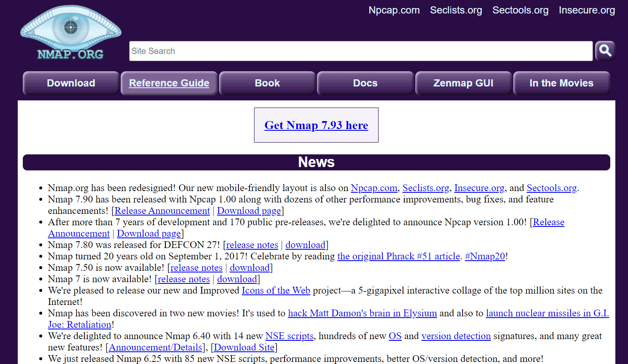Viewport: 628px width, 364px height.
Task: Open the In the Movies tab
Action: [562, 83]
